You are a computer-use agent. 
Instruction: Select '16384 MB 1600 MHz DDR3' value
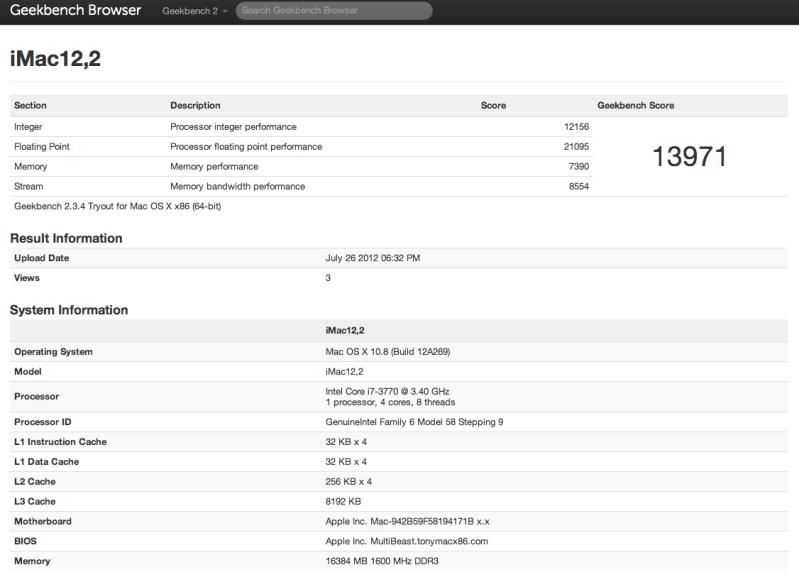click(x=382, y=562)
